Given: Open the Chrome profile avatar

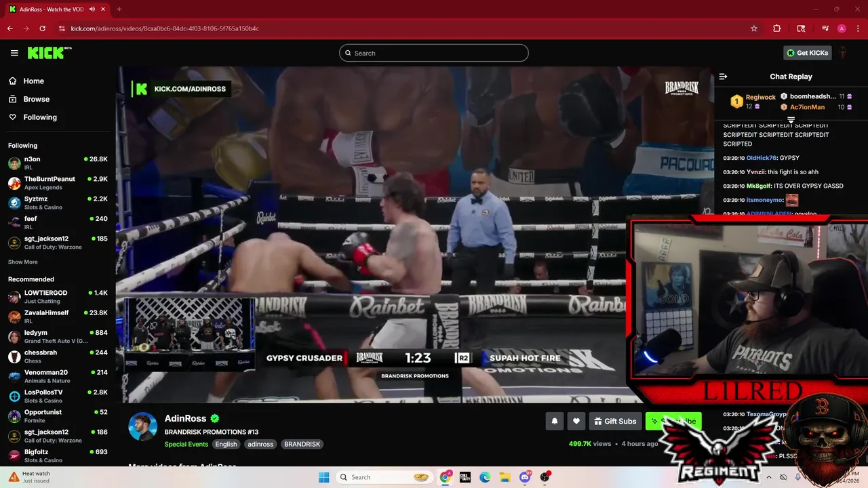Looking at the screenshot, I should (842, 28).
